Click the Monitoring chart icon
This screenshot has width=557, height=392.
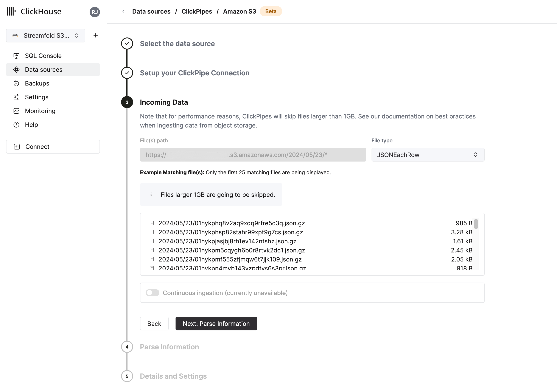16,111
